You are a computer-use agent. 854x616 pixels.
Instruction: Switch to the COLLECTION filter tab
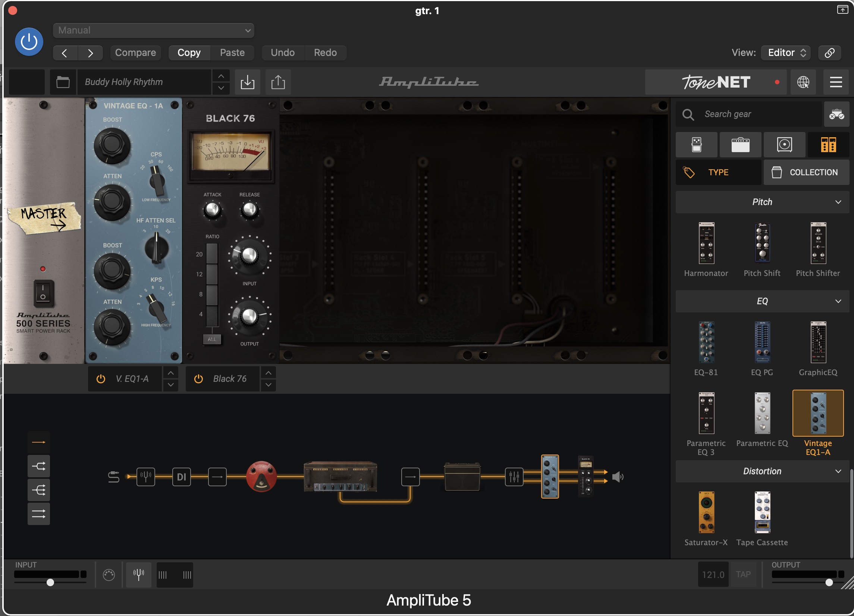tap(806, 172)
